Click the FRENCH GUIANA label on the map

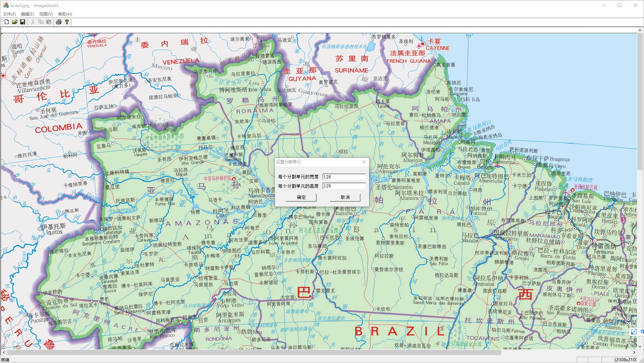click(x=409, y=61)
